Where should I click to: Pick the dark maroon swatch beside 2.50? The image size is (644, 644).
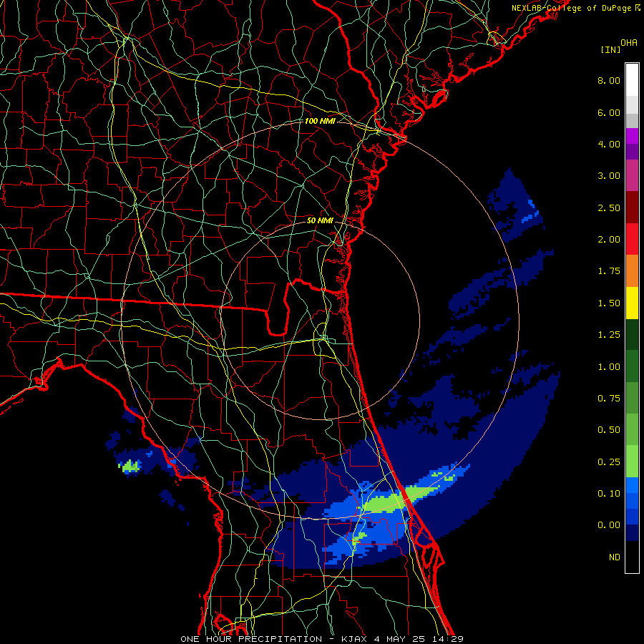[632, 208]
